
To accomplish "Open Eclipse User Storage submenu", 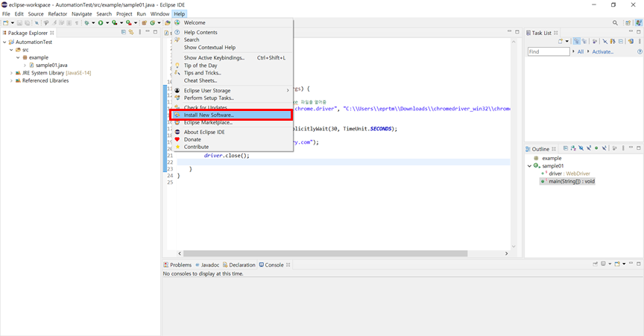I will [232, 90].
